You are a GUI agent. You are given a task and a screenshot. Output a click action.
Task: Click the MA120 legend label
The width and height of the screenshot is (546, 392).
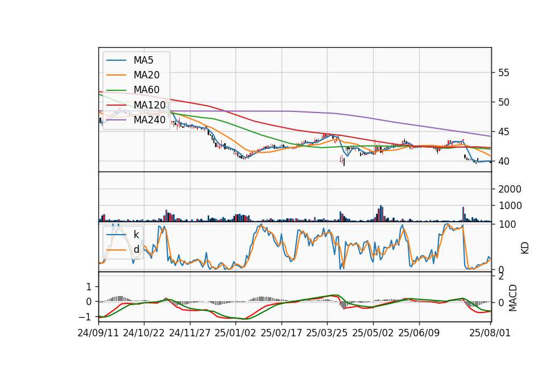pyautogui.click(x=150, y=105)
